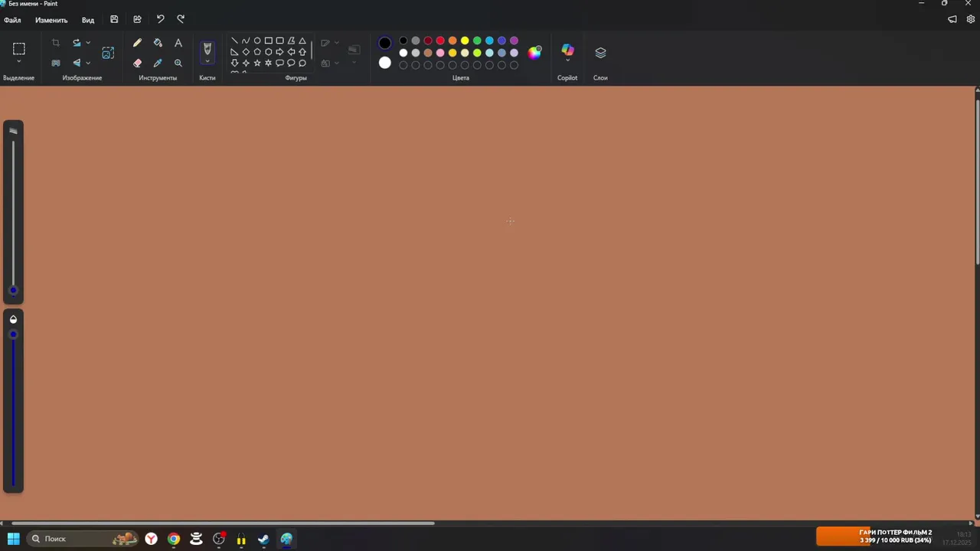
Task: Pick the right arrow shape
Action: 279,52
